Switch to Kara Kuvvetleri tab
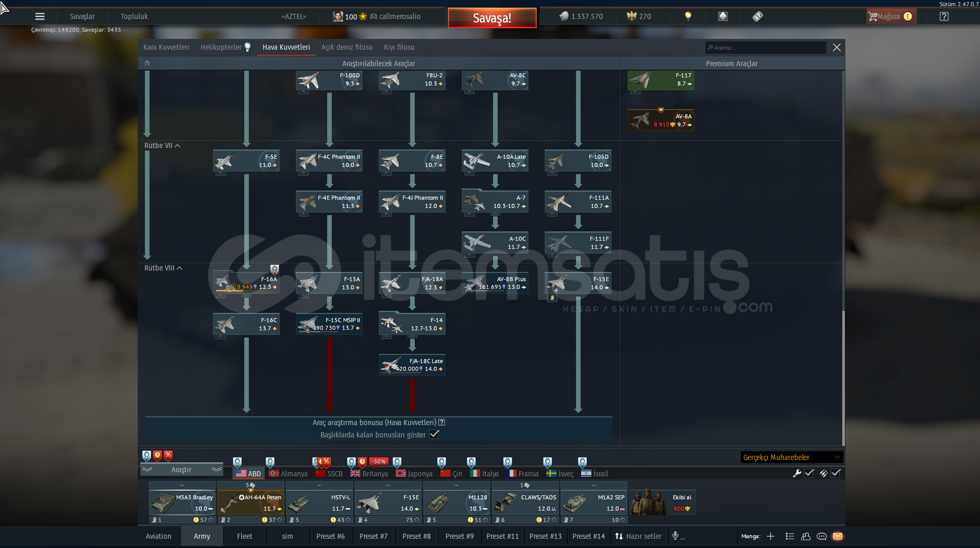Viewport: 980px width, 548px height. (166, 47)
